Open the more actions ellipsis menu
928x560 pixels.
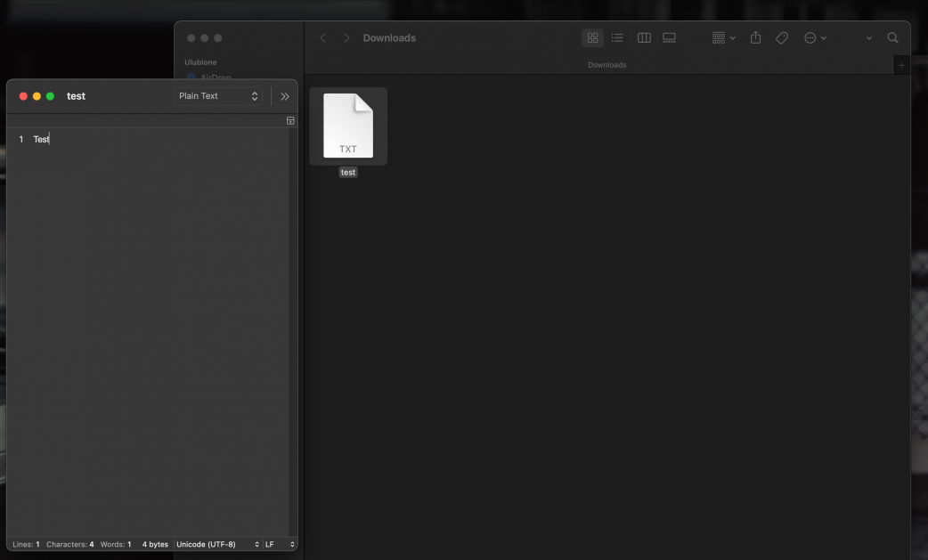(815, 38)
